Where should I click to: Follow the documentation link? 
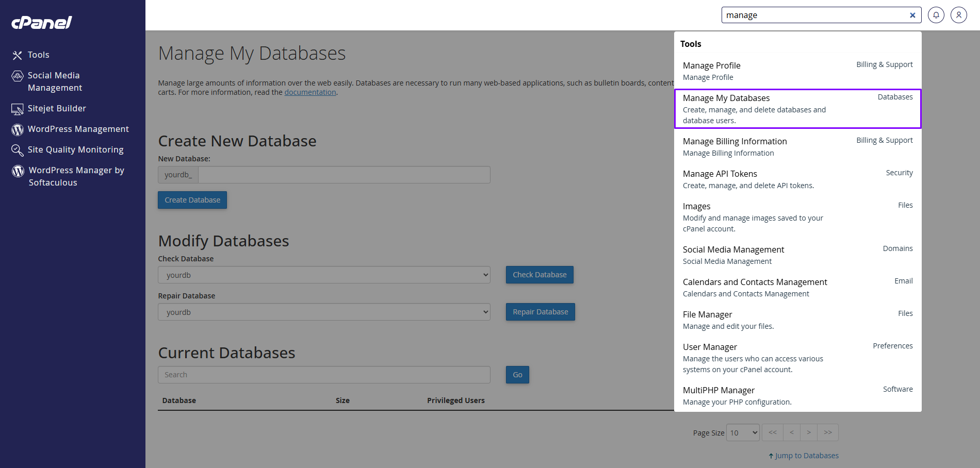310,92
